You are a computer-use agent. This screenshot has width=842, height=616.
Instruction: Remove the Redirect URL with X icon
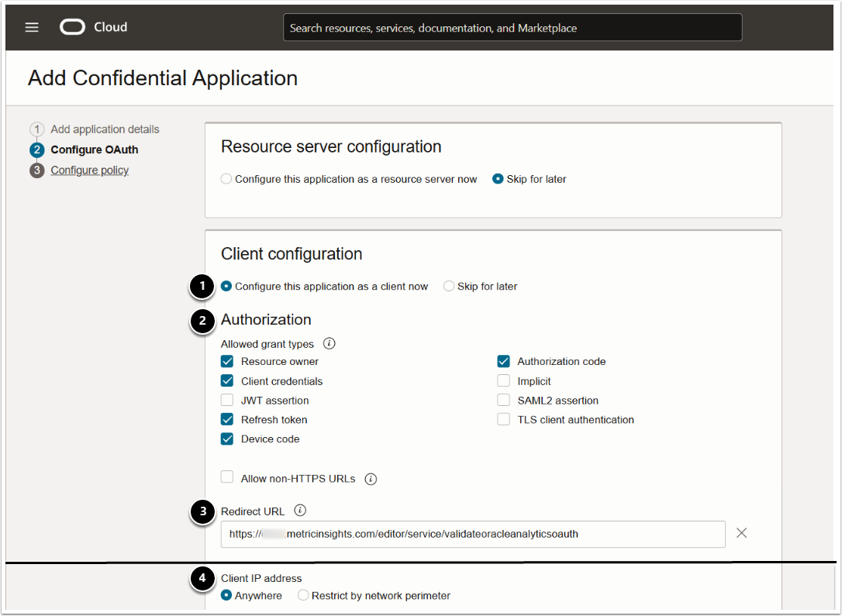point(741,533)
